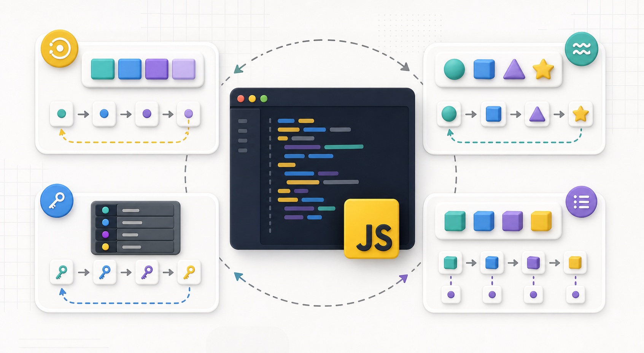Viewport: 644px width, 353px height.
Task: Click the yellow circular loop icon
Action: (x=59, y=49)
